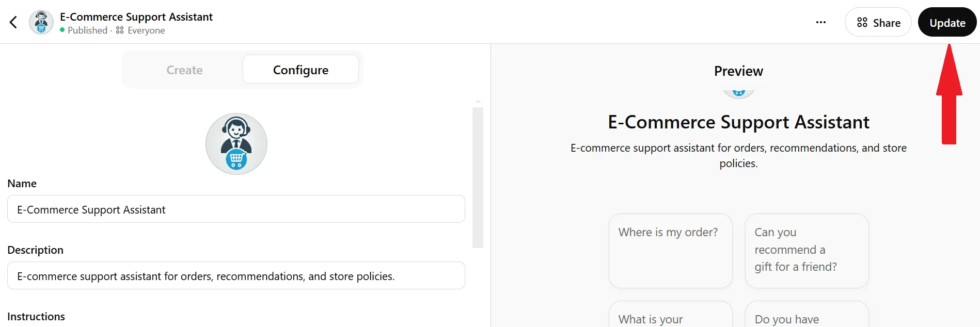
Task: Open the three-dot more options menu
Action: [x=821, y=22]
